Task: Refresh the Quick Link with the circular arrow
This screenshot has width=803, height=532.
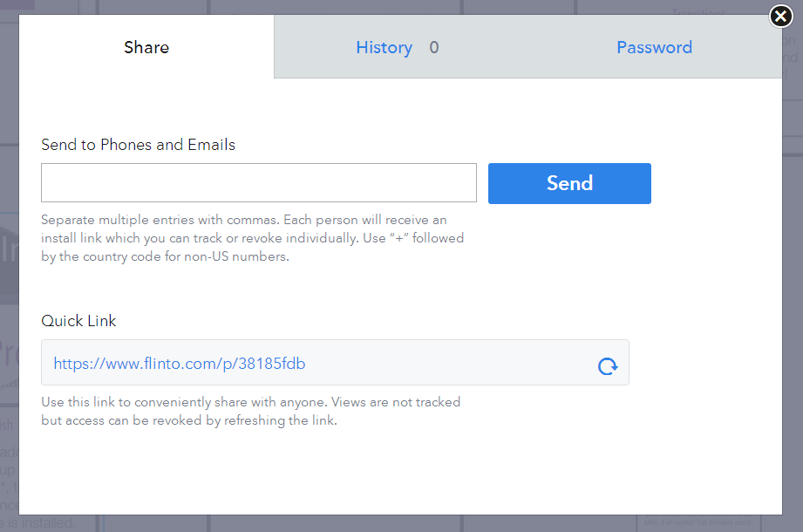Action: 608,365
